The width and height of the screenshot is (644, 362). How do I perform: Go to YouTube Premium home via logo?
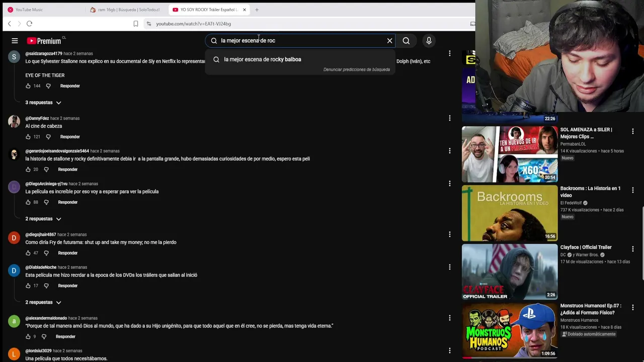point(44,41)
